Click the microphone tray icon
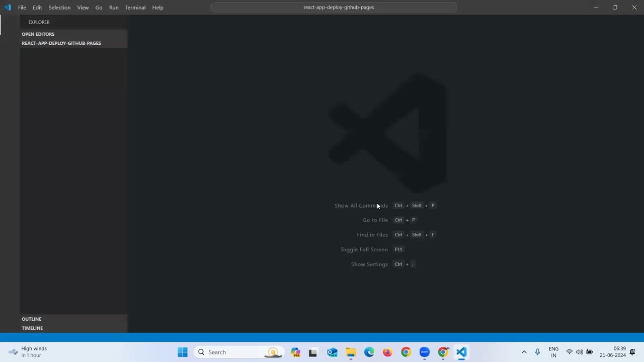Screen dimensions: 644x362 click(537, 352)
